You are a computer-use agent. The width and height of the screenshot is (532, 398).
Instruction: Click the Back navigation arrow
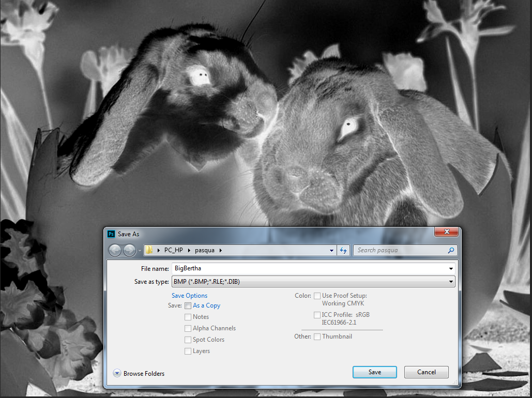point(115,250)
